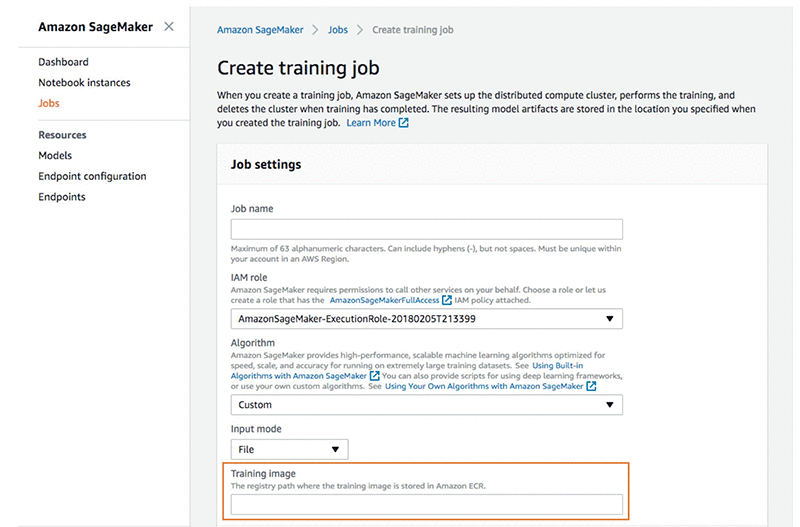Open the AmazonSageMakerFullAccess policy link
The image size is (800, 527).
click(384, 300)
